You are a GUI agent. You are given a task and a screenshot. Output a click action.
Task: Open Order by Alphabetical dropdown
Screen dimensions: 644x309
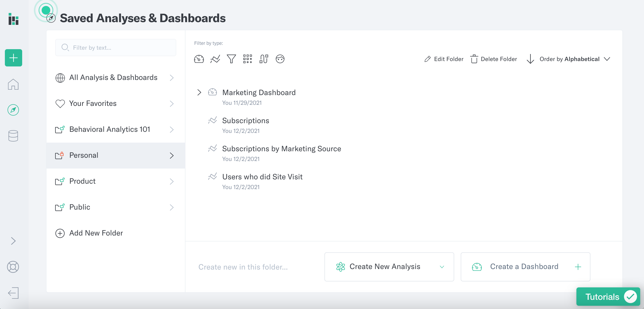575,59
